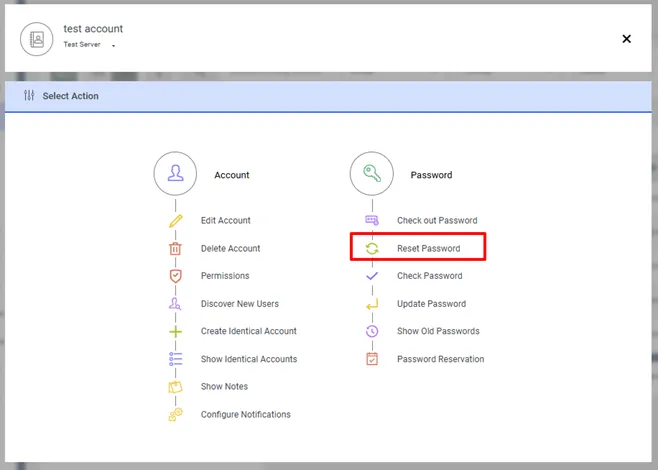Click the Test Server label
Screen dimensions: 658x470
tap(82, 44)
